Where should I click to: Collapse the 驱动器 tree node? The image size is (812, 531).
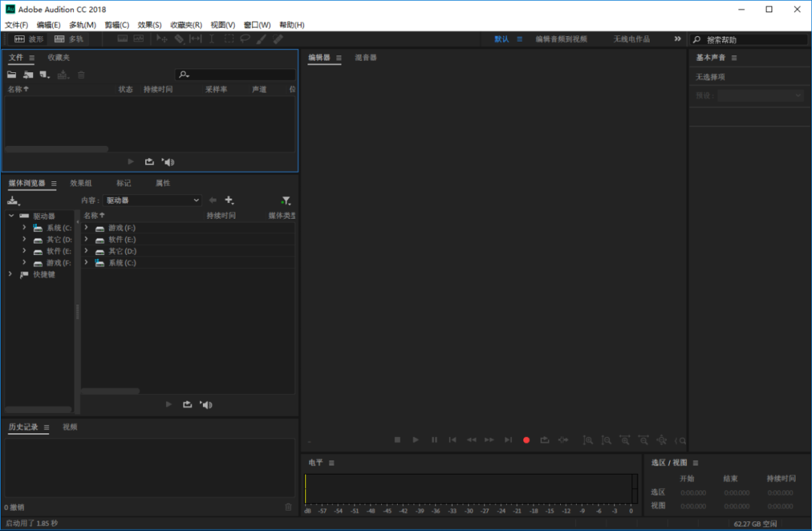coord(11,216)
